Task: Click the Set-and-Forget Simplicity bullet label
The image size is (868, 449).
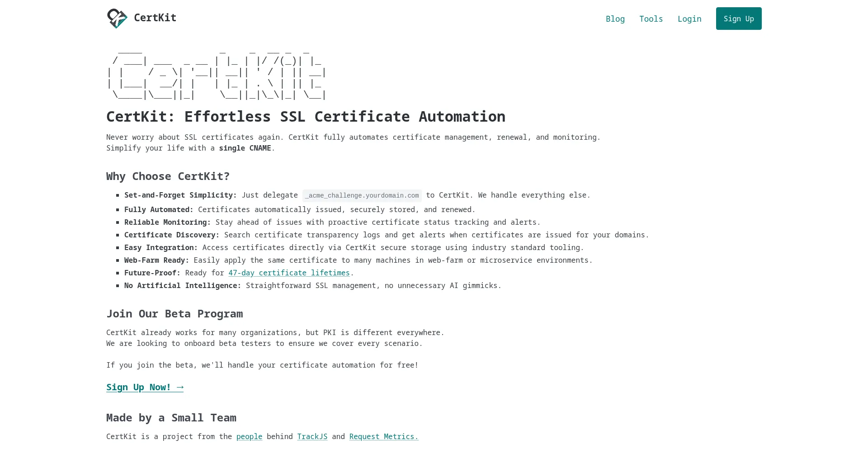Action: pyautogui.click(x=180, y=195)
